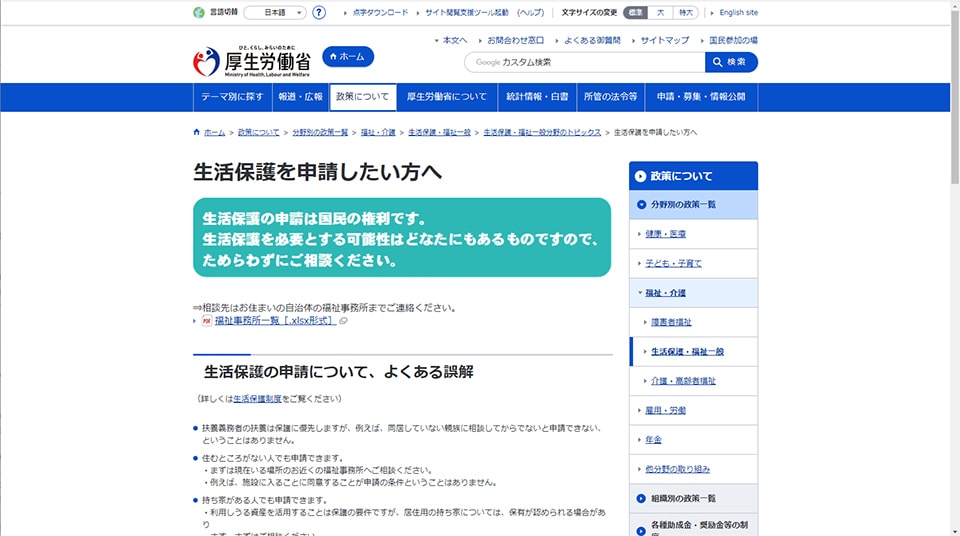
Task: Click the PDF icon beside 福祉事務所一覧
Action: 207,321
